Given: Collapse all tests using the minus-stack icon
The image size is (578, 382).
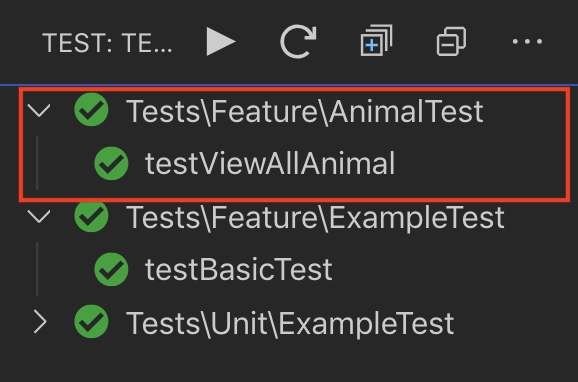Looking at the screenshot, I should [x=451, y=41].
